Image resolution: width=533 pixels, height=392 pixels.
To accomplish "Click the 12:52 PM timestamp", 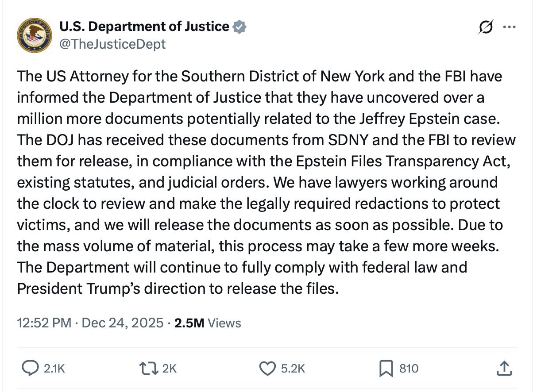I will point(44,323).
